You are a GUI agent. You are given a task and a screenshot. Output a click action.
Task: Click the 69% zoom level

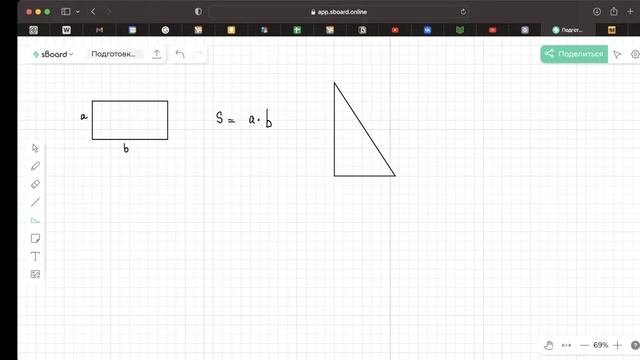click(600, 345)
